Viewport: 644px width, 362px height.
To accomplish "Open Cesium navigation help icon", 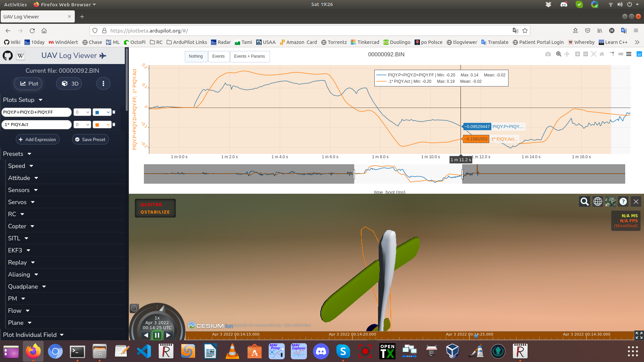I will tap(623, 201).
